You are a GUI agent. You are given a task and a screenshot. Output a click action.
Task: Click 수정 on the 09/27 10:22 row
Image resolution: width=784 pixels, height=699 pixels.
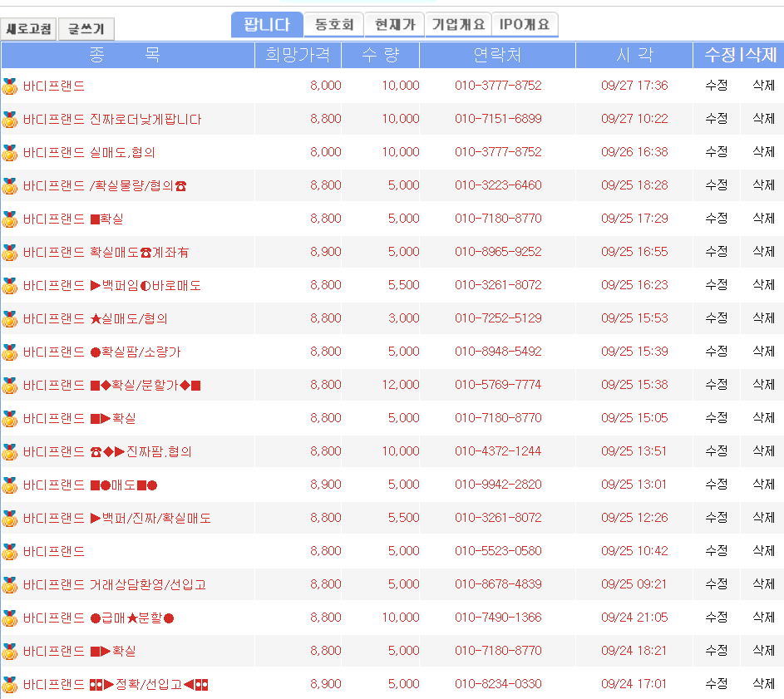[x=716, y=119]
